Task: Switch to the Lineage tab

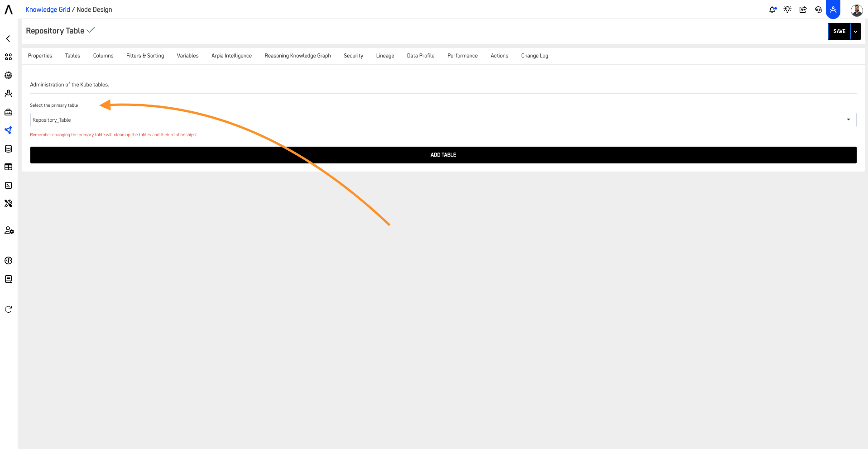Action: (x=385, y=56)
